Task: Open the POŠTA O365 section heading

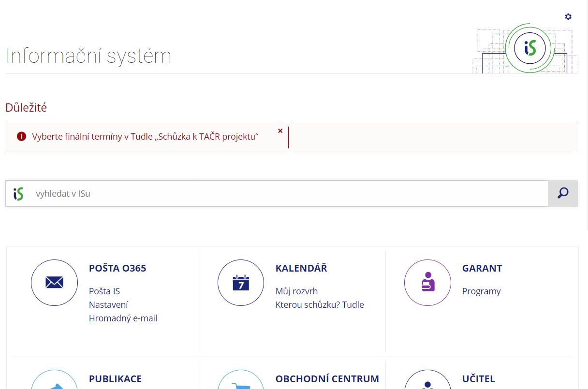Action: pos(118,268)
